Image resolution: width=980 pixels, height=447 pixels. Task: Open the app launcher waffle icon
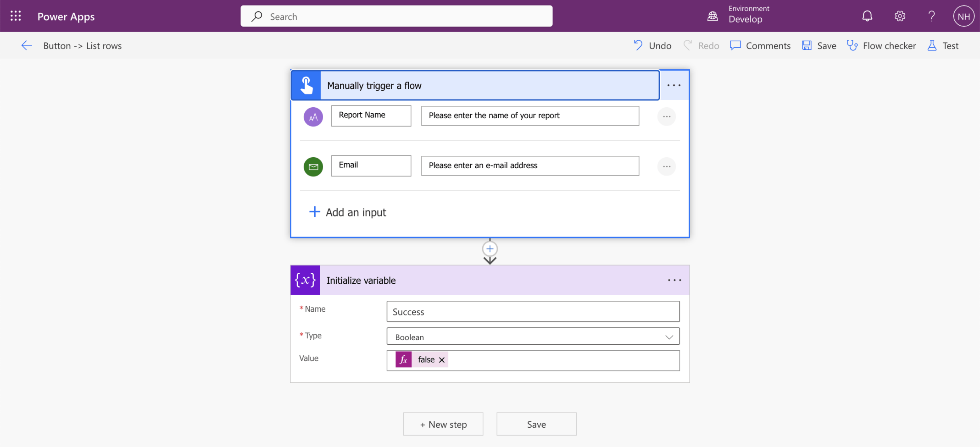pyautogui.click(x=16, y=16)
